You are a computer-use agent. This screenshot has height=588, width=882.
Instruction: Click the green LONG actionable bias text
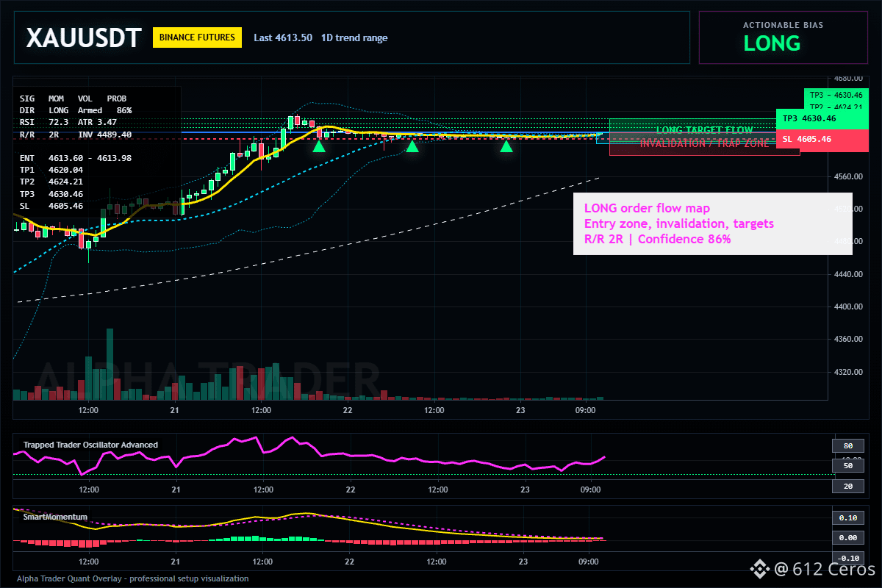pos(772,43)
